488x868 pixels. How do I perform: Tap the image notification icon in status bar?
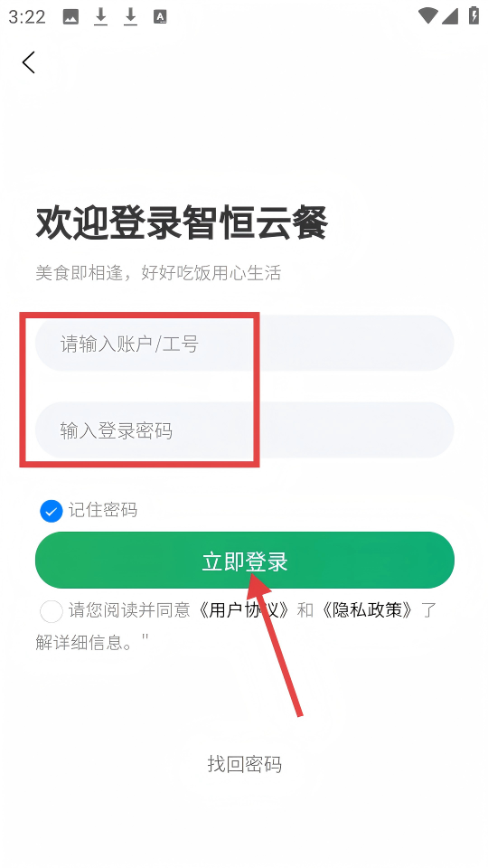[70, 17]
